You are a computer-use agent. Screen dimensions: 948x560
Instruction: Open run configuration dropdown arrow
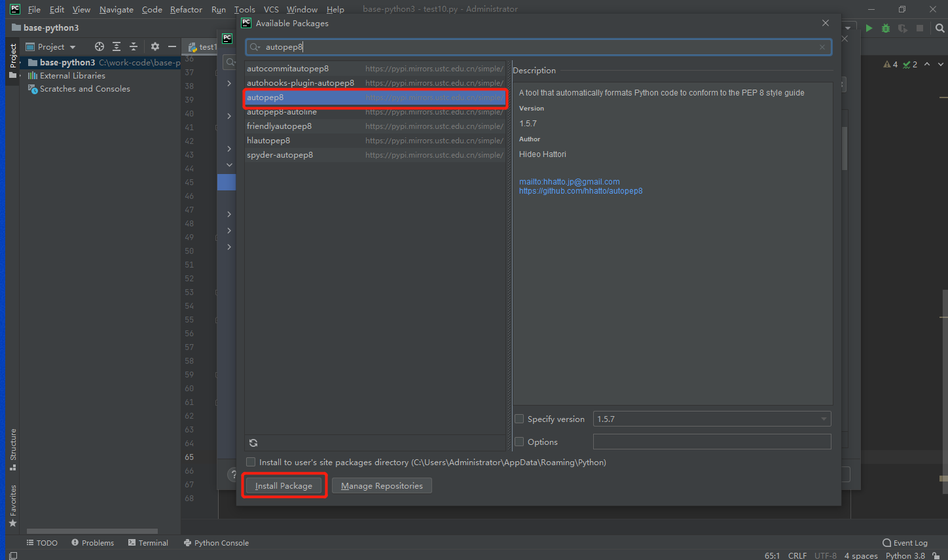point(848,28)
